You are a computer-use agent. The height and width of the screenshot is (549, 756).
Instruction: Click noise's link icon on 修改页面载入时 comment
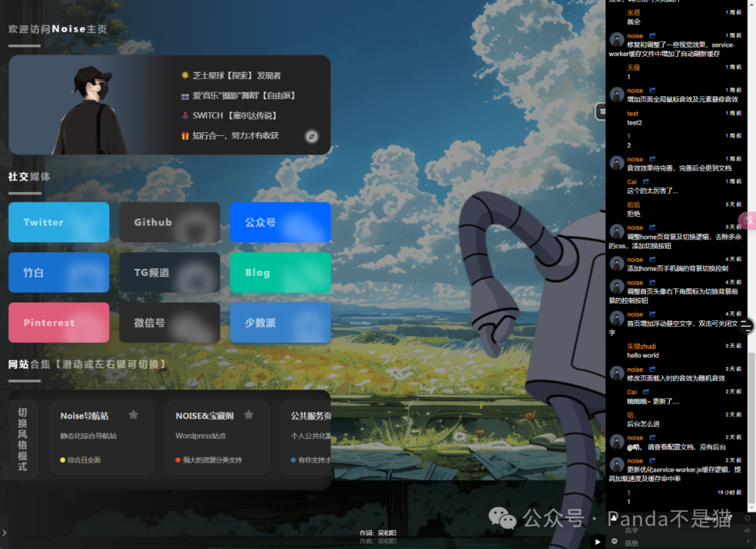(652, 370)
